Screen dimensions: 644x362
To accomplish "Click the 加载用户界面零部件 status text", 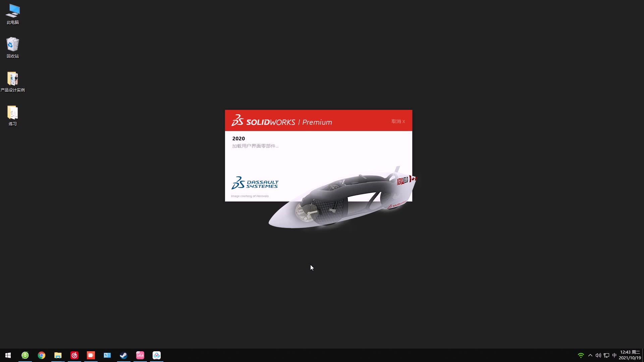I will [255, 146].
